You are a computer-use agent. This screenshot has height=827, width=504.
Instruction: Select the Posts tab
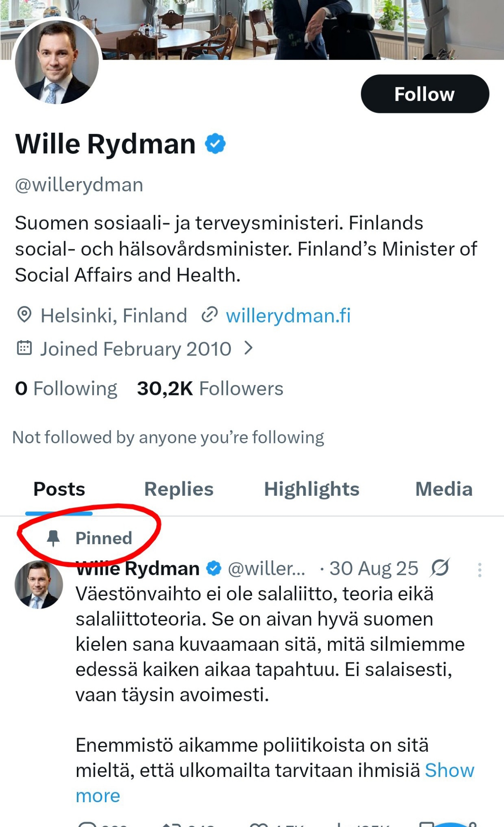pyautogui.click(x=59, y=489)
